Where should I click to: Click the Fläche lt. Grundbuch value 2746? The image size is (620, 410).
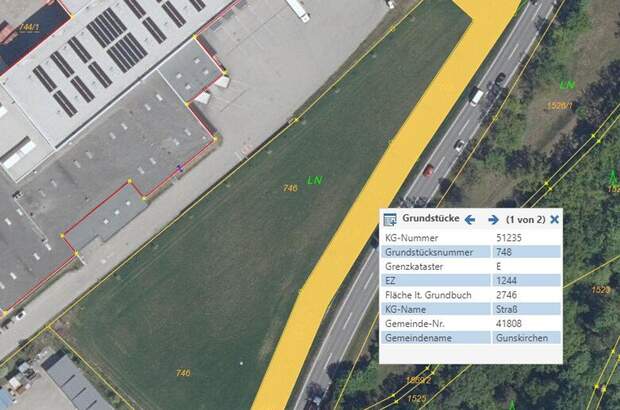click(506, 295)
